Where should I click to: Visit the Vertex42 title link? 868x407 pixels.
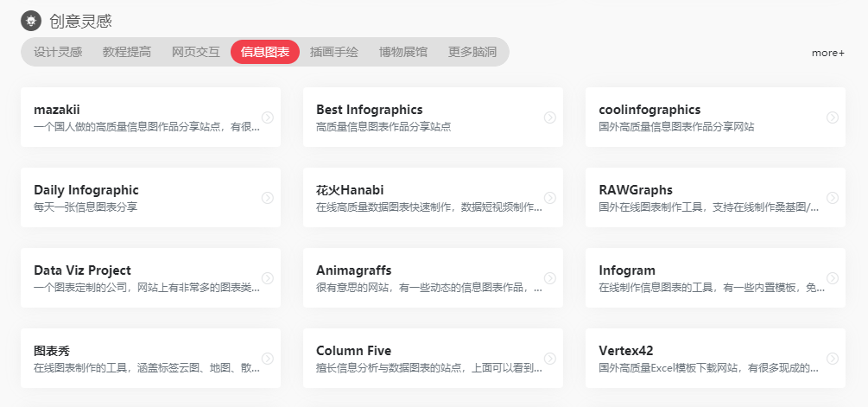point(626,351)
